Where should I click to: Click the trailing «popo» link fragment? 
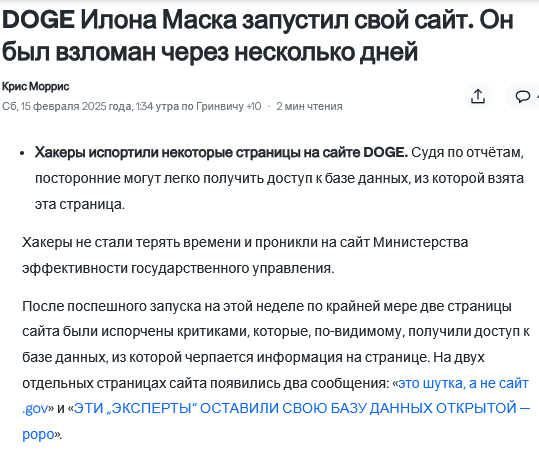pyautogui.click(x=38, y=434)
